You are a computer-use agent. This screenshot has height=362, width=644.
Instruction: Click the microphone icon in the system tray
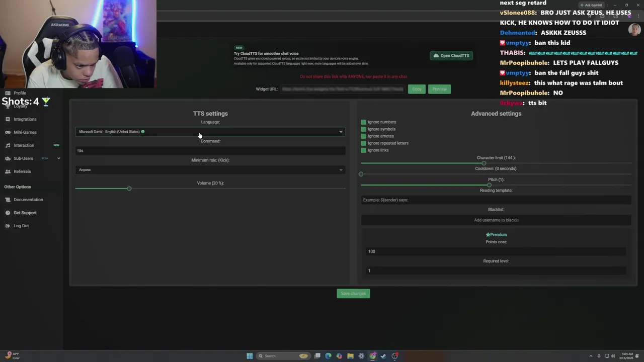[599, 356]
